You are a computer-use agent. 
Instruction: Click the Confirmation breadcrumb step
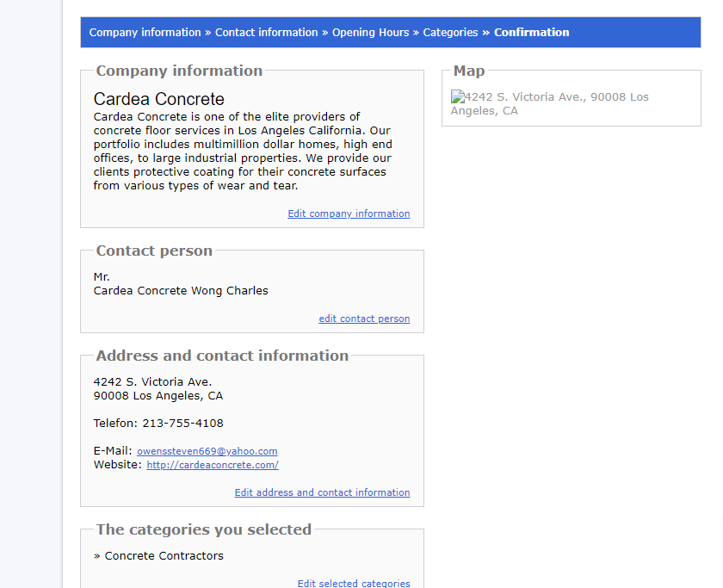[532, 32]
